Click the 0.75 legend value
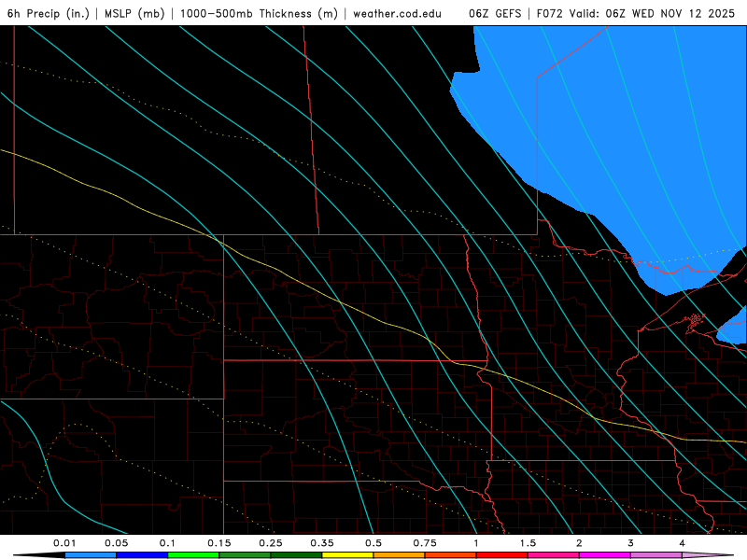This screenshot has height=560, width=747. [x=425, y=543]
